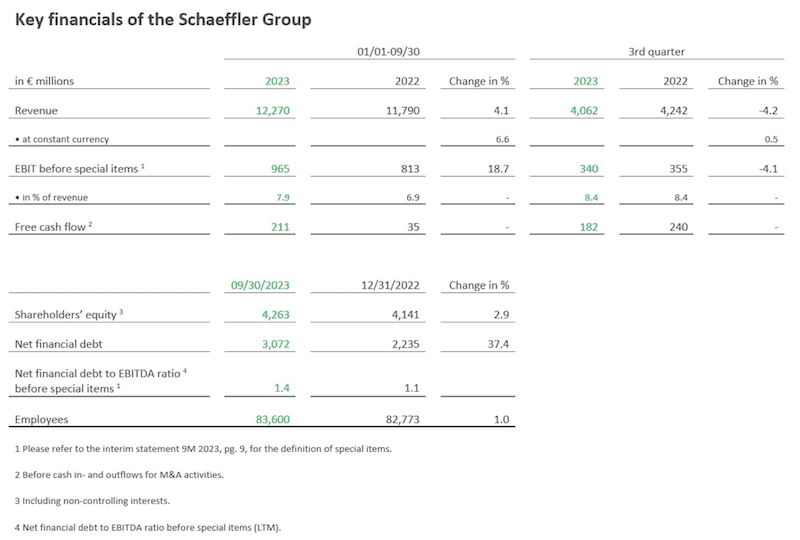The width and height of the screenshot is (800, 540).
Task: Click the 37.4 net debt change percentage
Action: click(x=498, y=344)
